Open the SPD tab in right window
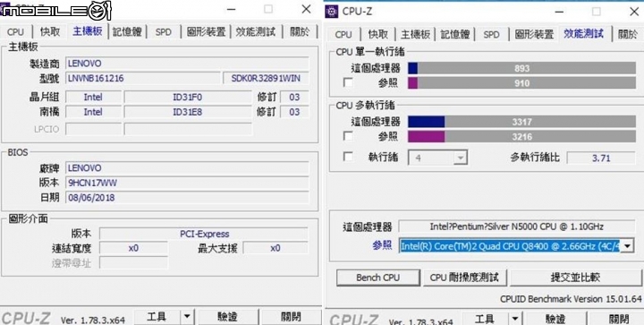This screenshot has height=325, width=644. click(x=491, y=35)
